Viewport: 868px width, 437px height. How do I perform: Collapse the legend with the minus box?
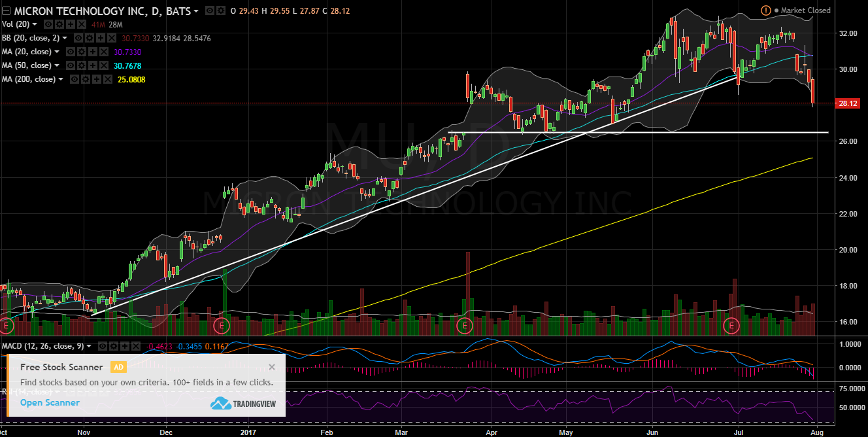pos(6,10)
